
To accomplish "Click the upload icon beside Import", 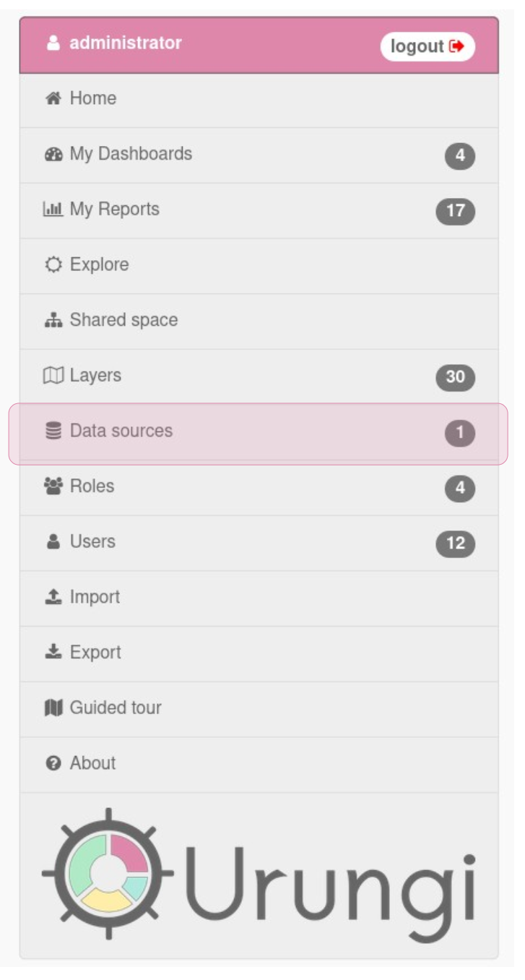I will [53, 598].
